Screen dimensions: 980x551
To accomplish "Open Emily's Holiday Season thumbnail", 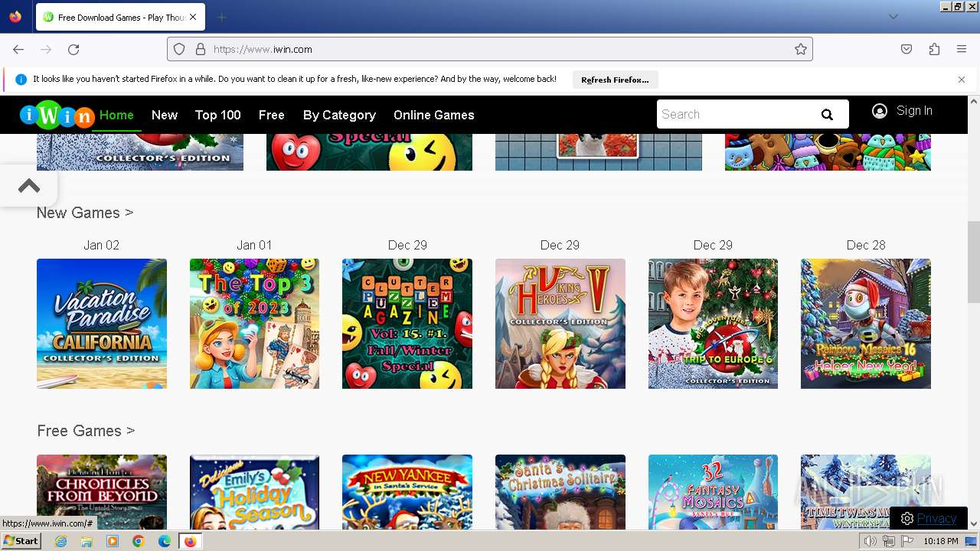I will (254, 492).
